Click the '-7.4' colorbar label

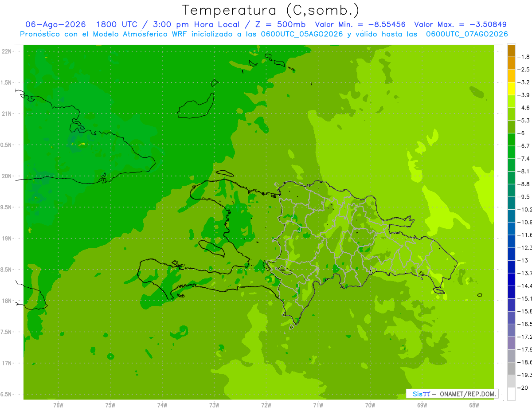click(x=524, y=159)
